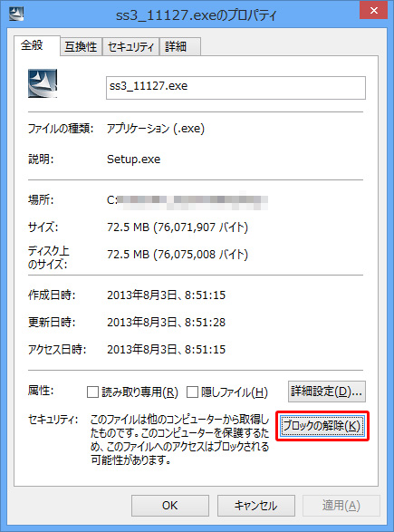
Task: Click the creation time ending 8:51:15 next to 作成日時
Action: [x=166, y=295]
